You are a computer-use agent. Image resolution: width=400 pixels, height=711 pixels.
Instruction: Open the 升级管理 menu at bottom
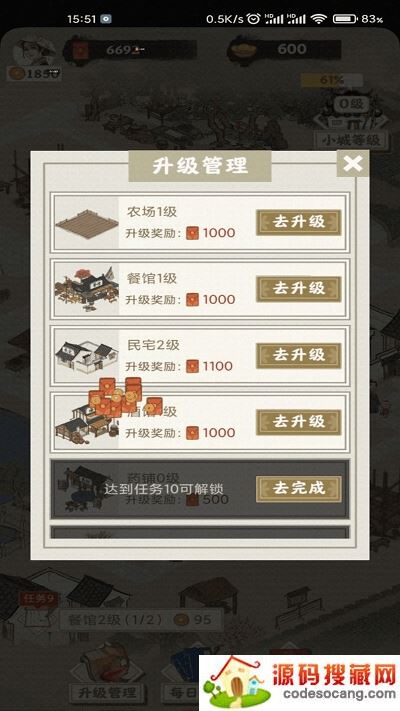click(107, 693)
